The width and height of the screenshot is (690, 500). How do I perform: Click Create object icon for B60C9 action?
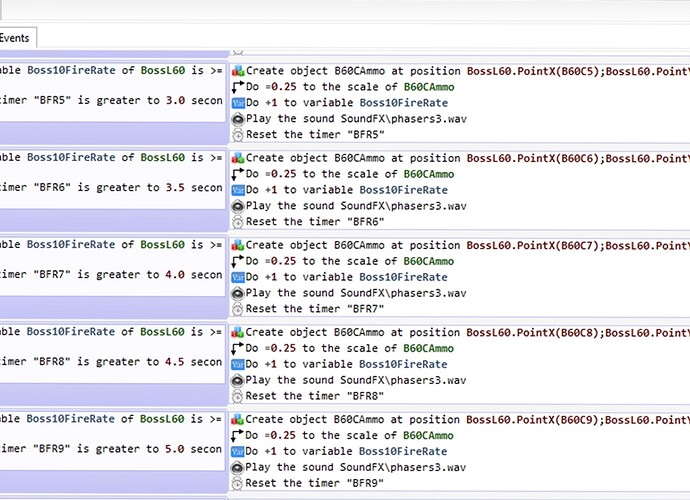(238, 419)
